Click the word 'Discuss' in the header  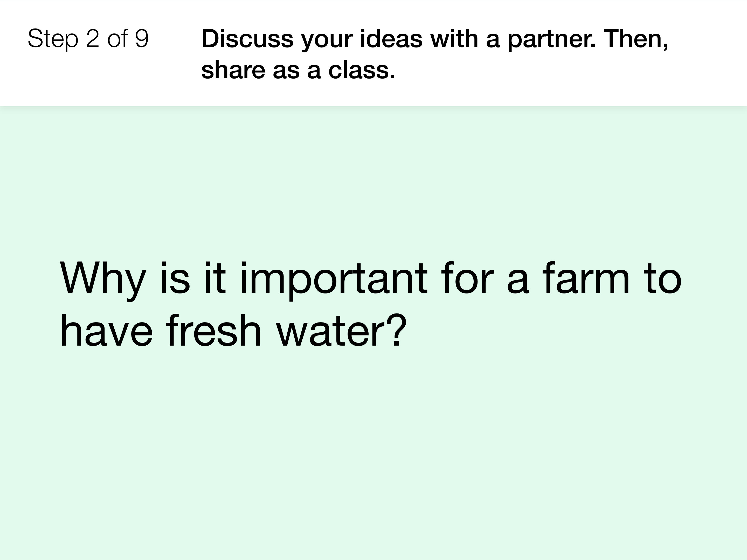coord(247,39)
